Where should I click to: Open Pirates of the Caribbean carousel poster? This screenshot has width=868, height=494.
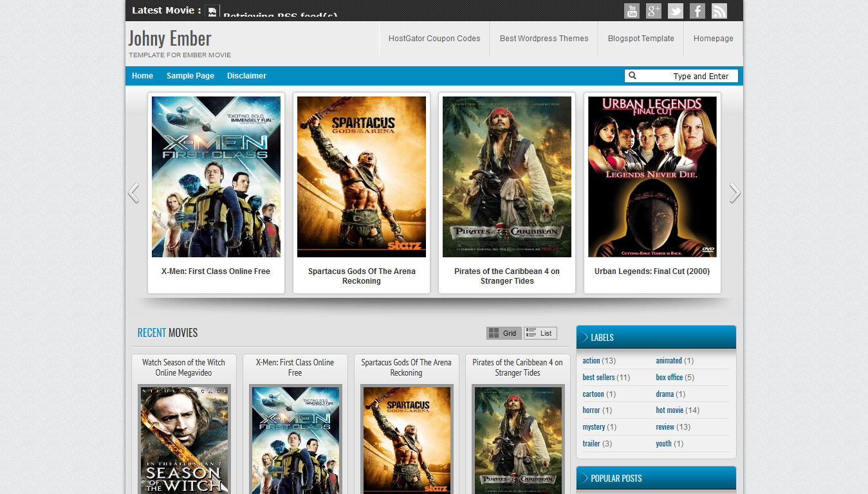[x=507, y=177]
